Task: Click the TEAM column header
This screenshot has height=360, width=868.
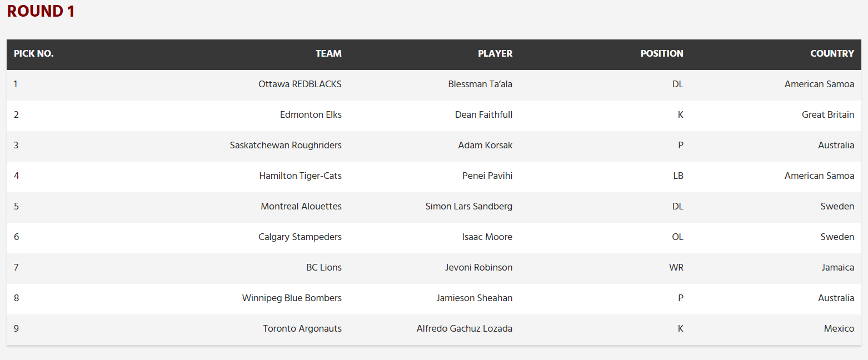Action: click(x=328, y=54)
